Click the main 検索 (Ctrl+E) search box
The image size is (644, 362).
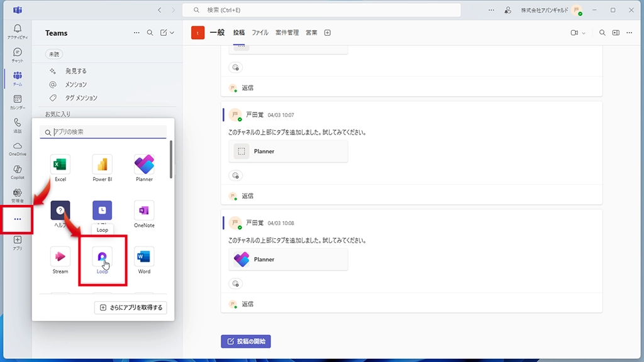(321, 10)
